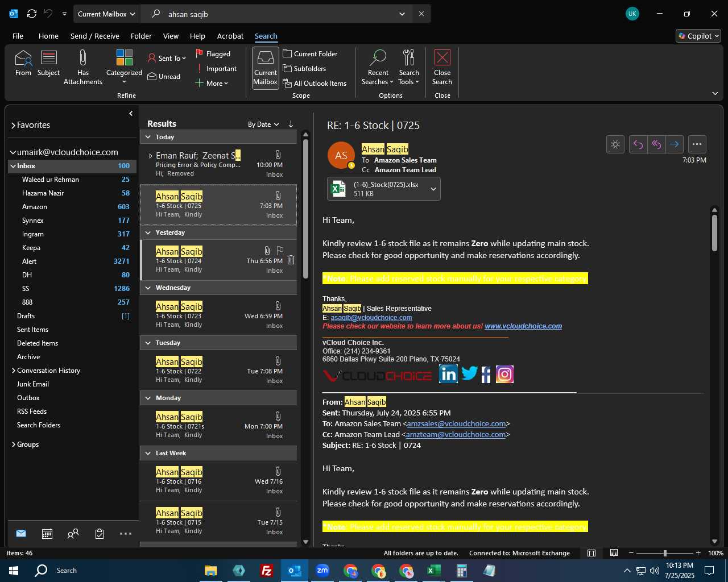
Task: Open the More refine dropdown
Action: tap(212, 83)
